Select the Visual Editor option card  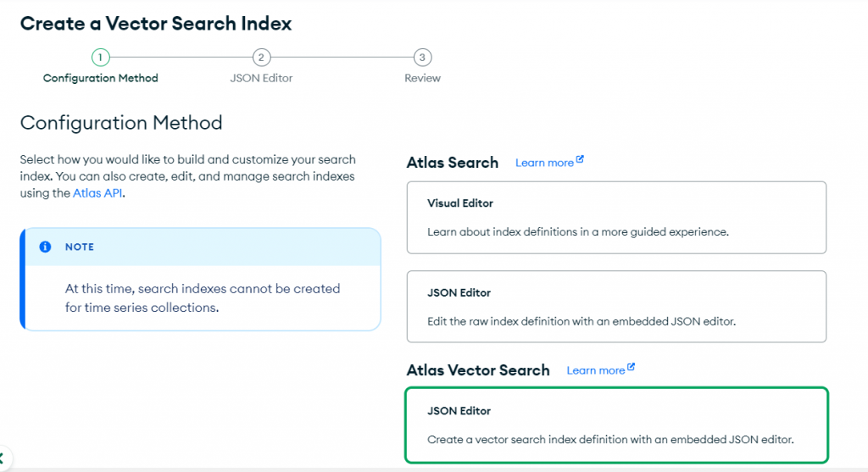616,217
